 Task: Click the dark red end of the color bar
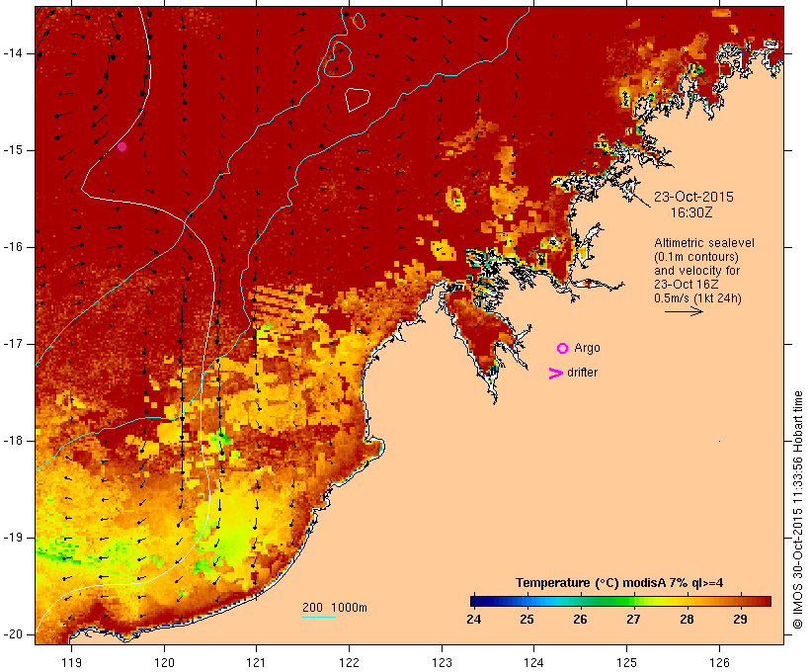(x=766, y=601)
